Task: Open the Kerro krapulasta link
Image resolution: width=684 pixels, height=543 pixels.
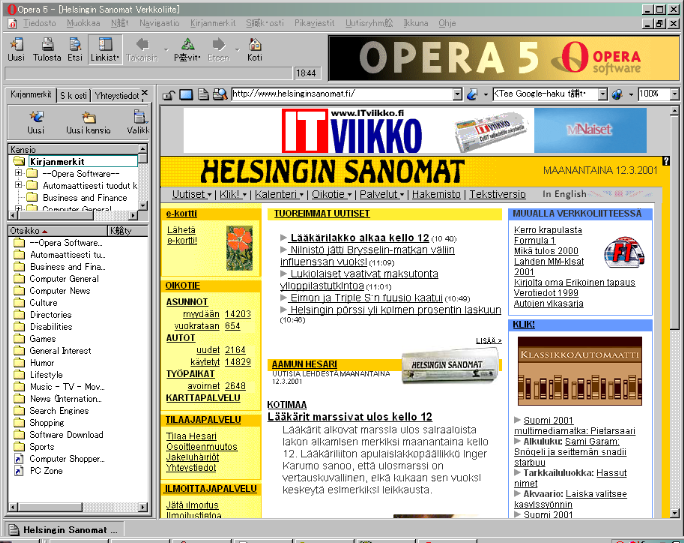Action: click(548, 230)
